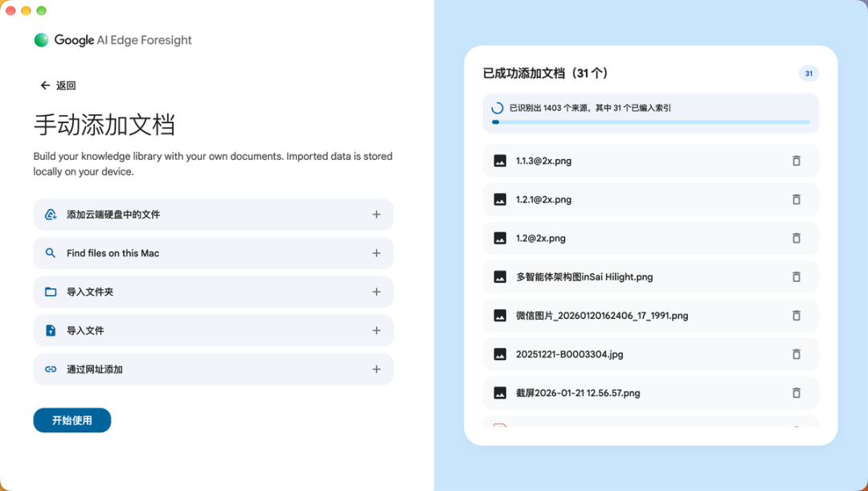Expand 添加云端硬盘中的文件 with its plus sign

click(x=376, y=215)
